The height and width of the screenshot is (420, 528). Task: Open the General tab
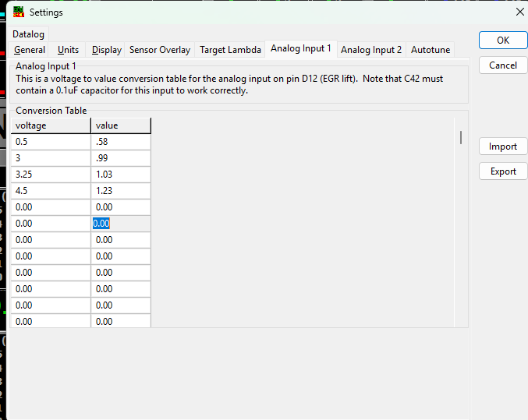tap(30, 50)
